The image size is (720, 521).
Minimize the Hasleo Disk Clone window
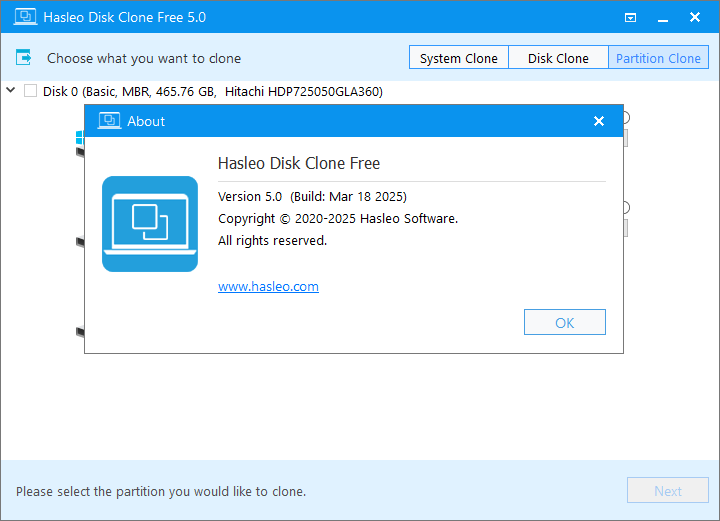pyautogui.click(x=663, y=18)
